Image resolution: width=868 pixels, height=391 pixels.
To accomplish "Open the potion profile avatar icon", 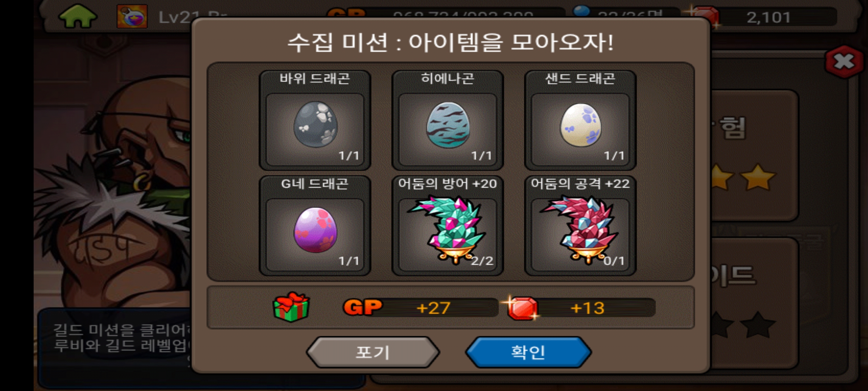I will tap(132, 16).
